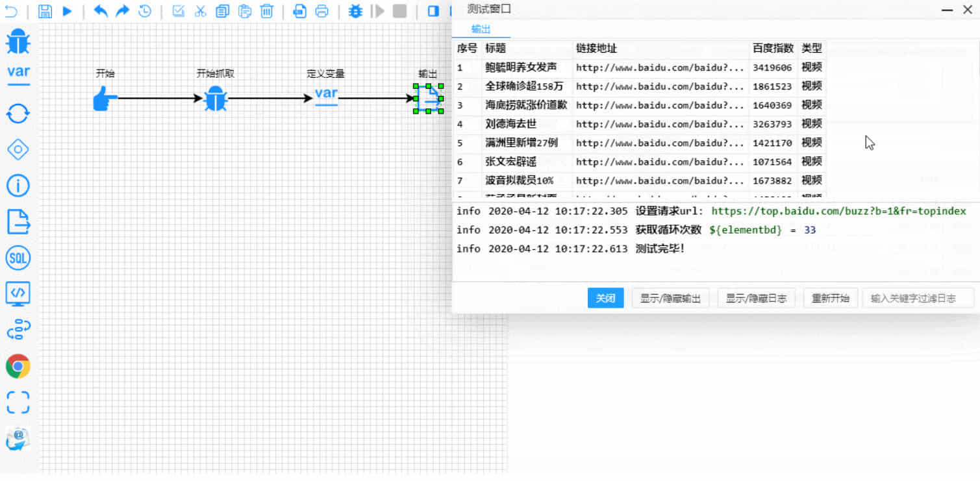Click 显示/隐藏输出 button

pos(670,299)
